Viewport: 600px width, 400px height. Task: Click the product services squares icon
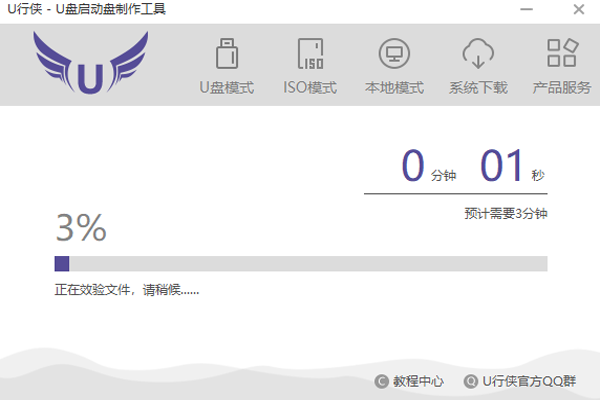click(561, 53)
